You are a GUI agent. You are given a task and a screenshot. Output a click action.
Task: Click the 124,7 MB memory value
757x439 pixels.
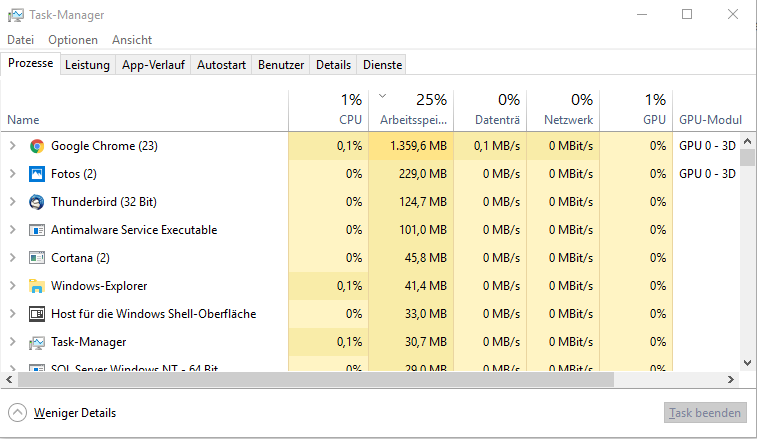coord(423,202)
